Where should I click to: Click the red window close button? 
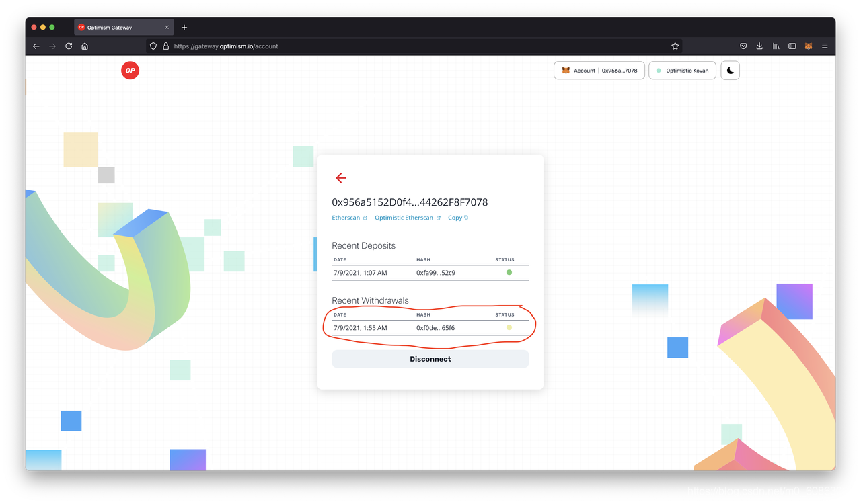click(x=34, y=27)
